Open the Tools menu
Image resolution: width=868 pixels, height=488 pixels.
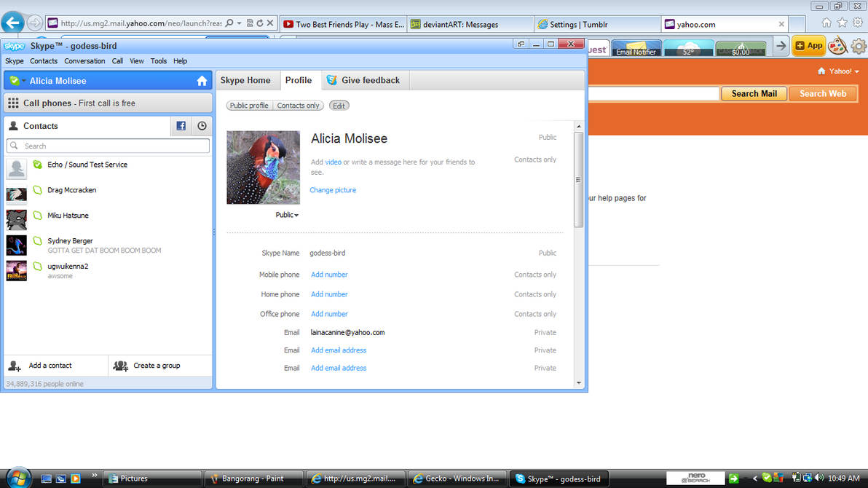[158, 61]
